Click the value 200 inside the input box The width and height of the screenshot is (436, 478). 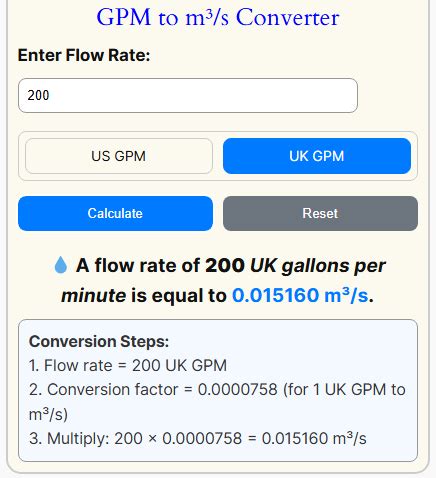click(x=38, y=95)
